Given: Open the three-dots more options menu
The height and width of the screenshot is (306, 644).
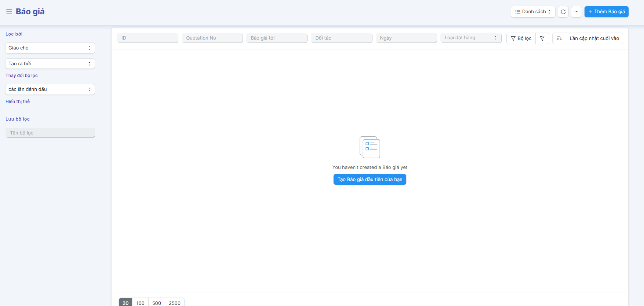Looking at the screenshot, I should (576, 12).
